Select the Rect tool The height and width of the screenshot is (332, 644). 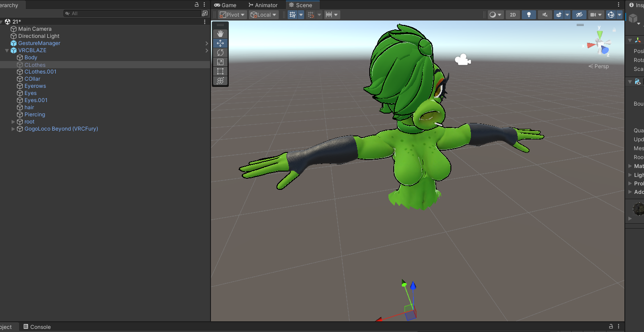point(220,71)
